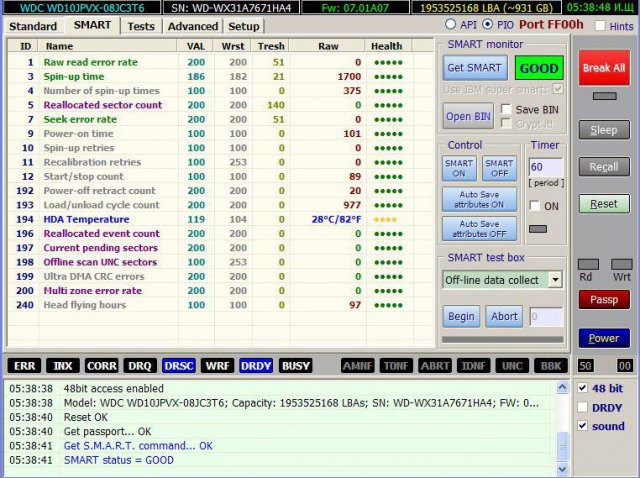Click the red Passp button

point(603,300)
